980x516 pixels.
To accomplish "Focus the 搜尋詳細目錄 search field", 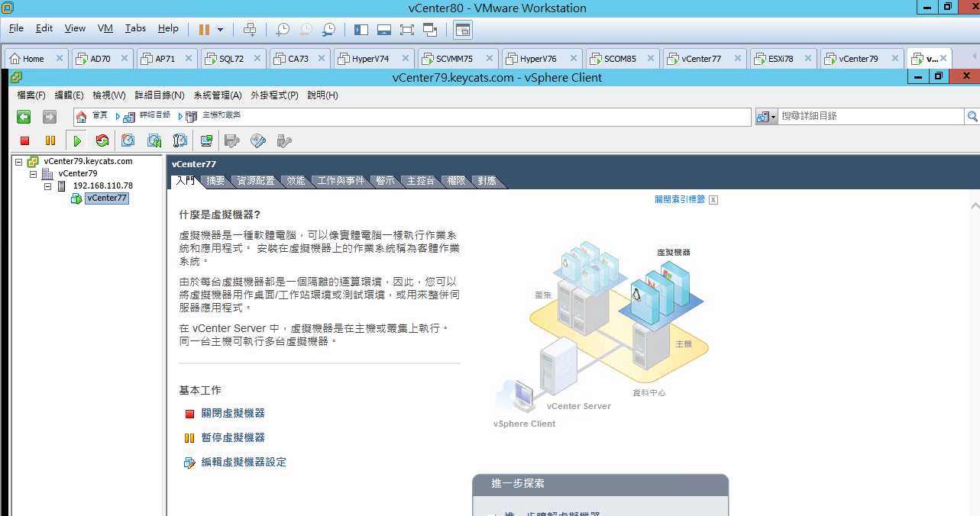I will [872, 116].
